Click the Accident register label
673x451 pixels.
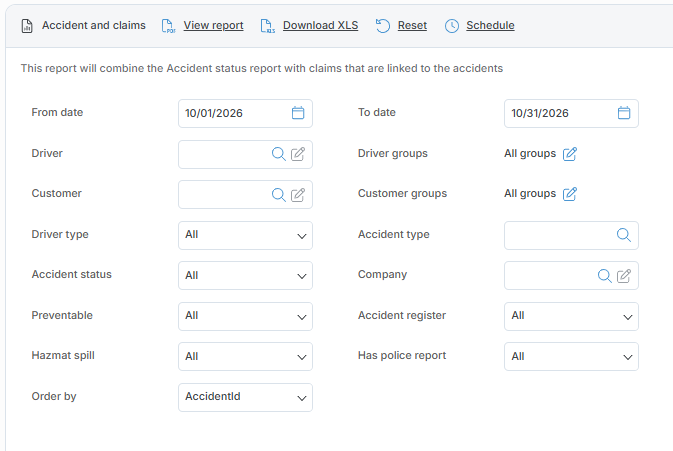click(x=402, y=315)
